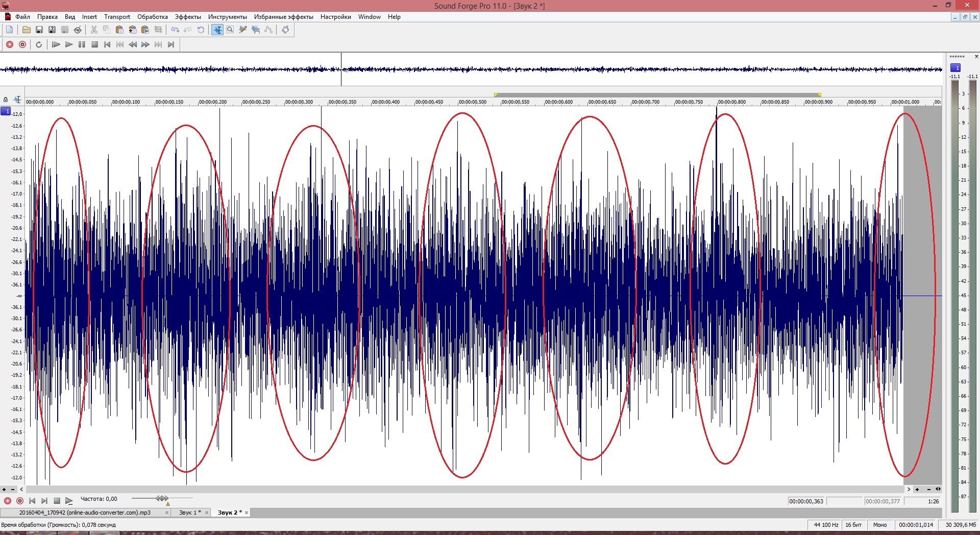Open the 44 100 Hz sample rate field
Screen dimensions: 980x535
point(826,524)
